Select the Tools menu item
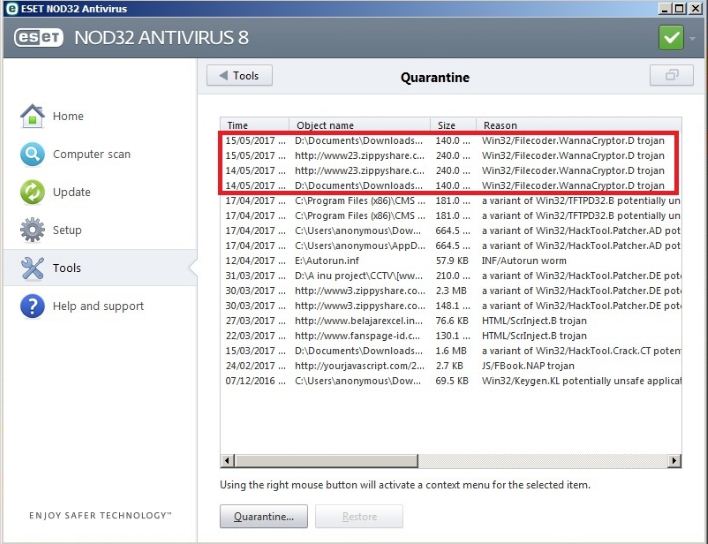Viewport: 708px width, 544px height. click(x=100, y=268)
